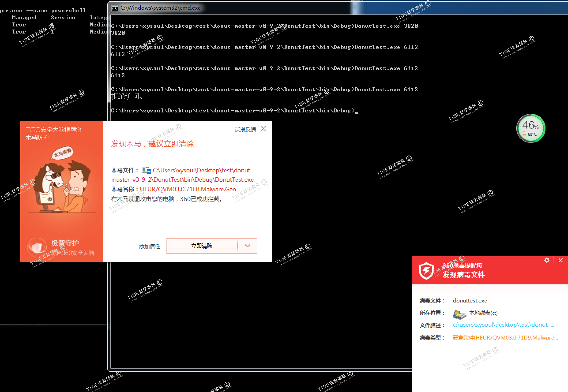Expand the 立即清除 dropdown arrow
This screenshot has width=568, height=392.
[x=247, y=246]
